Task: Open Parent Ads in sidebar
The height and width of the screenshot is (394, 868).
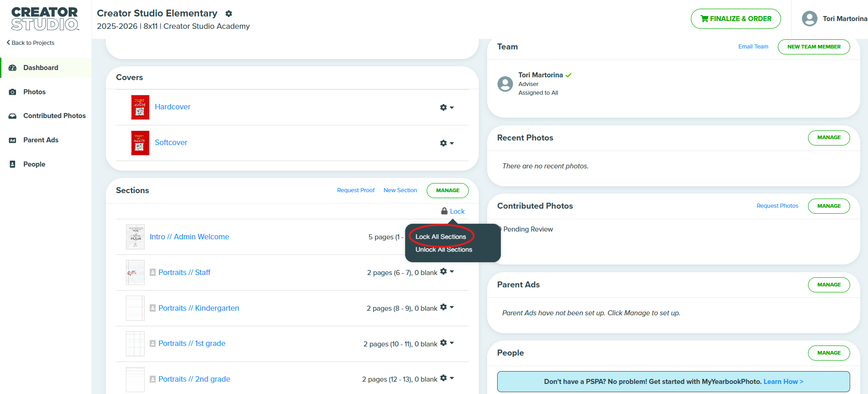Action: (x=41, y=140)
